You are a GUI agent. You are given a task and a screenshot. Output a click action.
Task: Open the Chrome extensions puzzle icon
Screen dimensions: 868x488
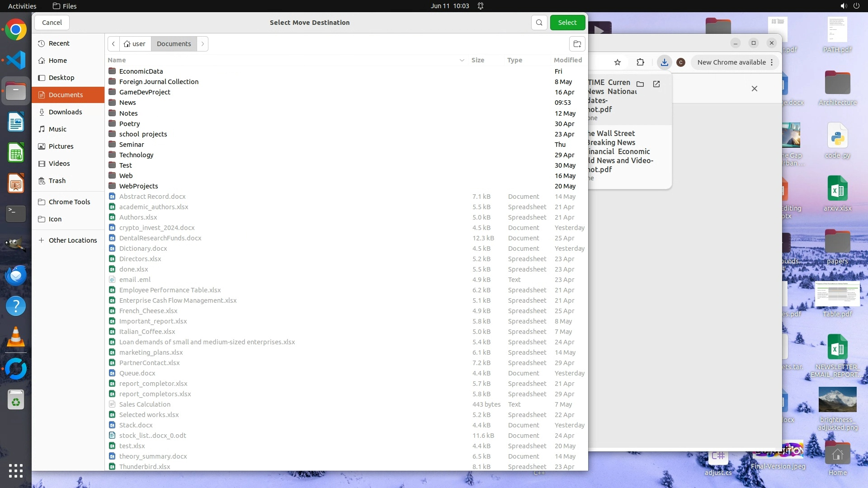point(640,62)
